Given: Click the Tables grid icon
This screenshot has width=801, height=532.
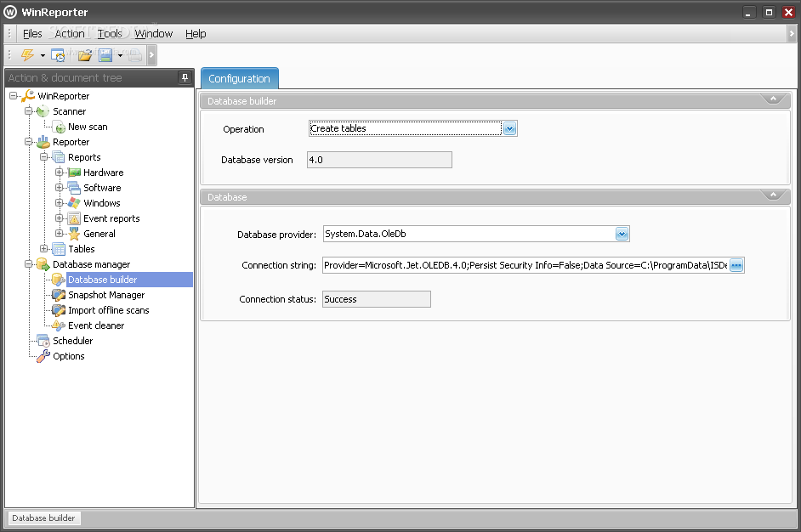Looking at the screenshot, I should click(x=59, y=249).
